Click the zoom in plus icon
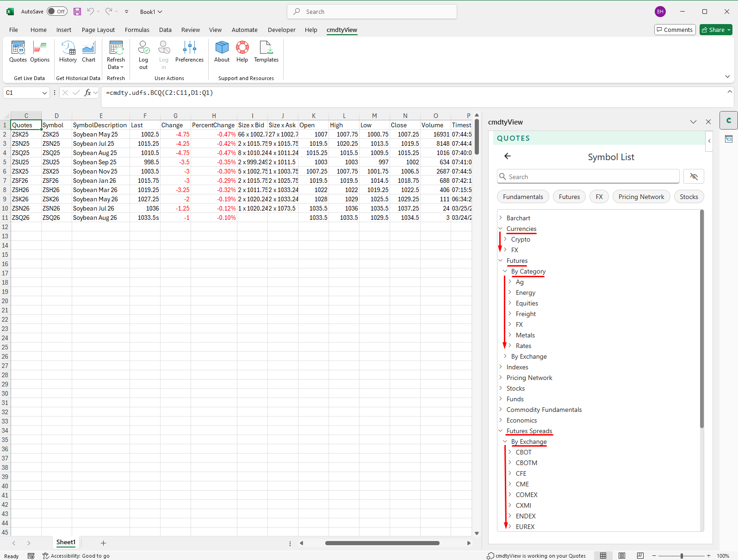Image resolution: width=738 pixels, height=560 pixels. pos(708,555)
